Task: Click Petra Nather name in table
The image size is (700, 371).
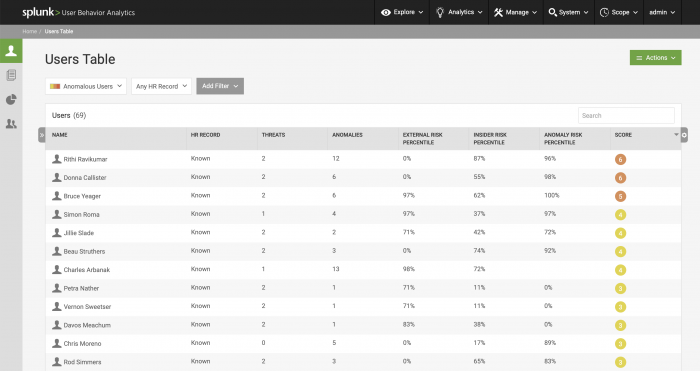Action: point(81,288)
